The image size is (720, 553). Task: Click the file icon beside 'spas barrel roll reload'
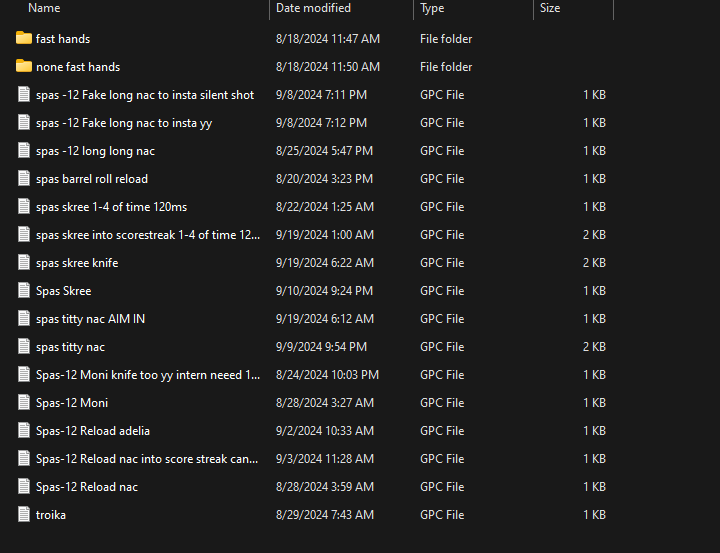tap(24, 179)
